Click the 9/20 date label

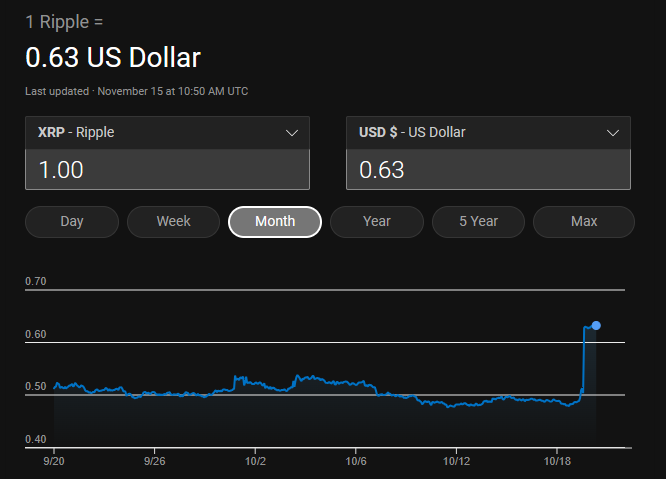click(54, 461)
